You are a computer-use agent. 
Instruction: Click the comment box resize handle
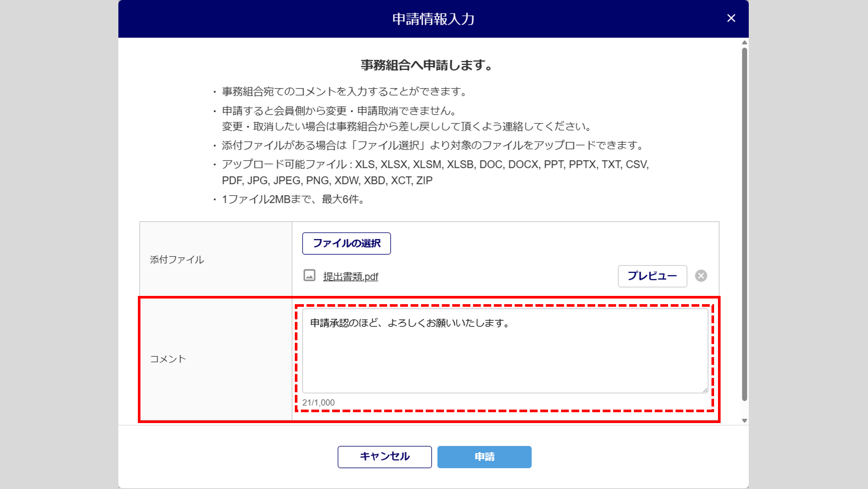(x=705, y=390)
